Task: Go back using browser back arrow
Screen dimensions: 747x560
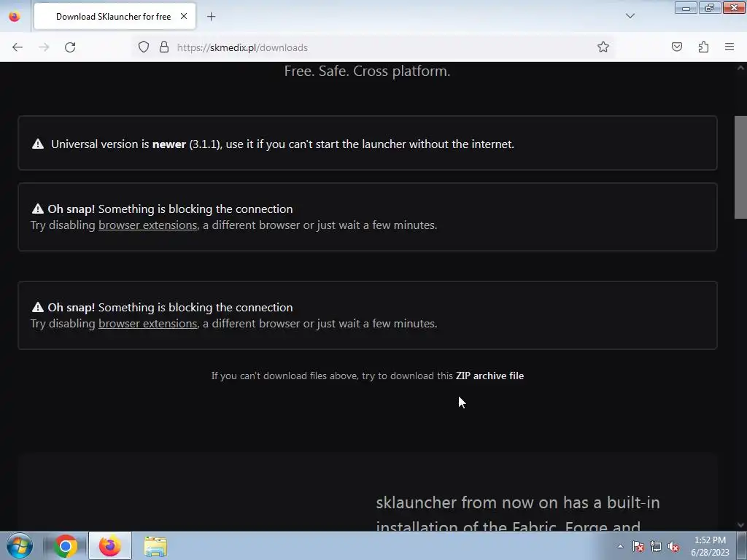Action: coord(18,47)
